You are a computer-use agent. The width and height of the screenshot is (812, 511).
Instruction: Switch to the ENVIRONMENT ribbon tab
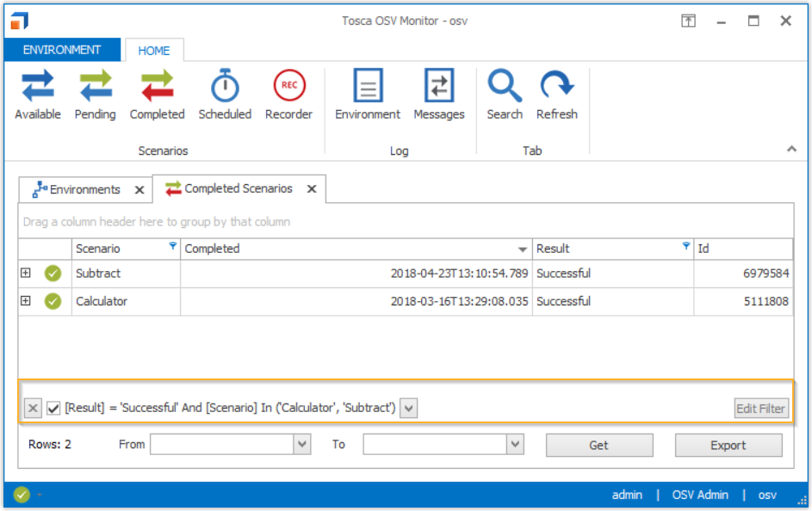[x=62, y=50]
